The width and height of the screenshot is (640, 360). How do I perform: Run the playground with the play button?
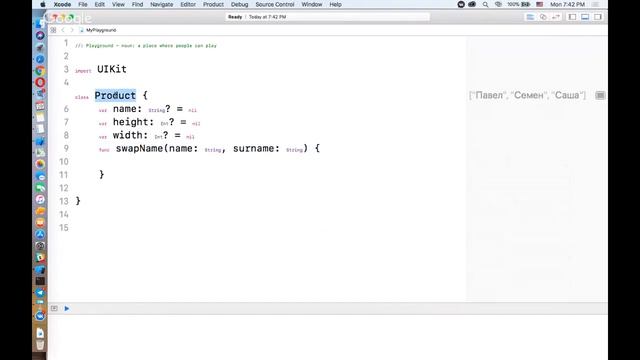pos(67,308)
